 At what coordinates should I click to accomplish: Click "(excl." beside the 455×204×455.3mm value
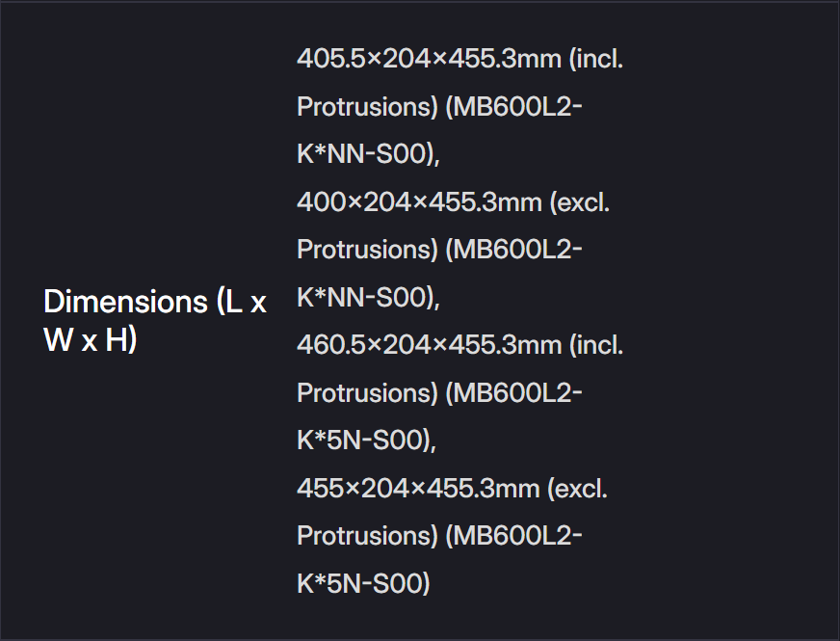click(x=578, y=488)
